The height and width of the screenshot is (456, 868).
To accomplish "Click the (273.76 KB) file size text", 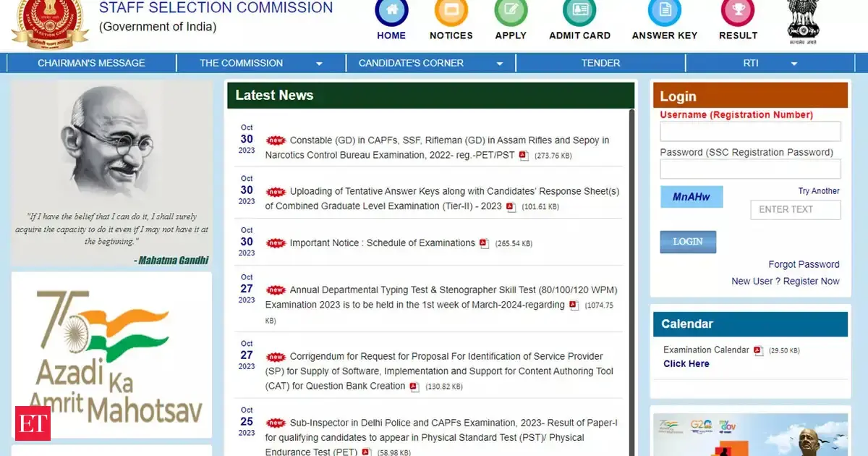I will [x=553, y=156].
